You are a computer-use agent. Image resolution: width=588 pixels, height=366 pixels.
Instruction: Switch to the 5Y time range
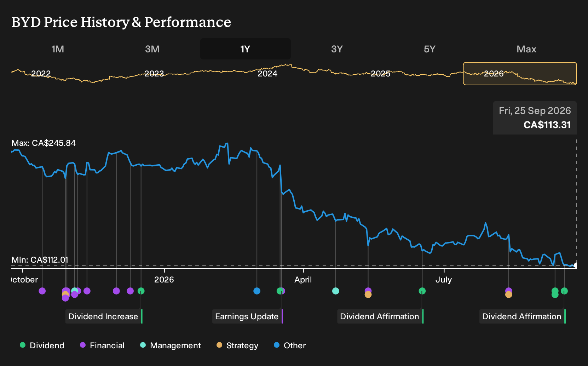pyautogui.click(x=430, y=49)
